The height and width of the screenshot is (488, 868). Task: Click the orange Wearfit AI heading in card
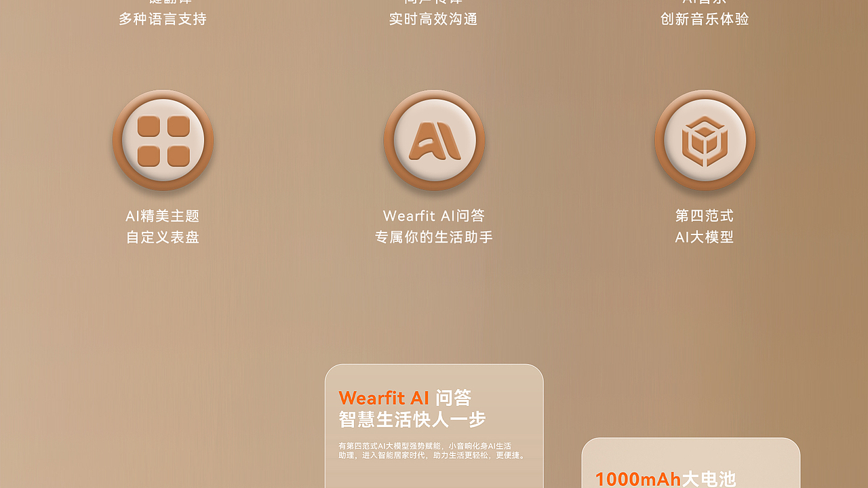point(384,398)
